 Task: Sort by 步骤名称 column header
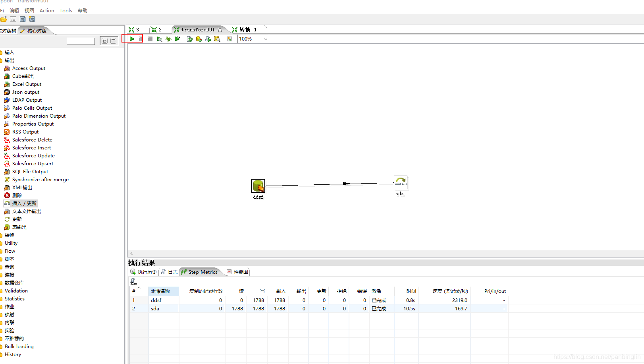coord(164,291)
